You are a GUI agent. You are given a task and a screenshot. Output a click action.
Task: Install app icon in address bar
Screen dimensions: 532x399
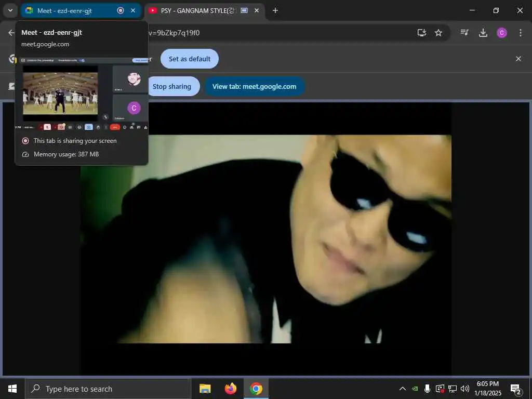pos(422,33)
